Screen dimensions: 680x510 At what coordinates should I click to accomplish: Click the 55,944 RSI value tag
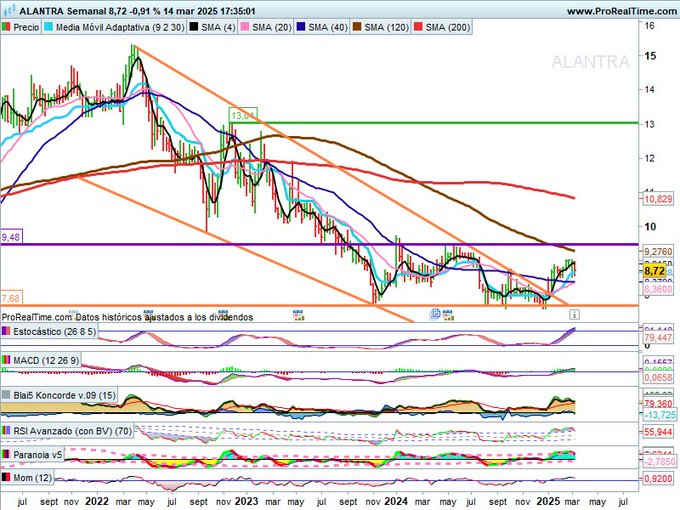[x=658, y=432]
